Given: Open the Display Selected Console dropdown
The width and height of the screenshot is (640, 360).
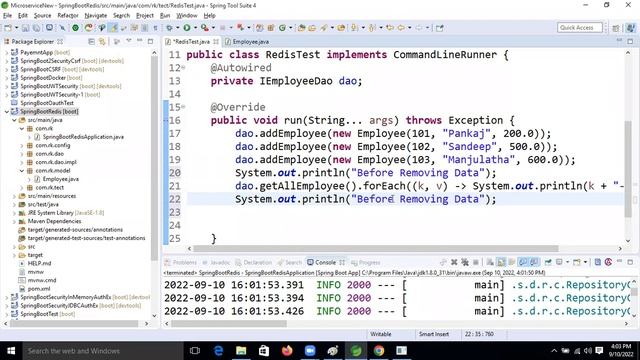Looking at the screenshot, I should pyautogui.click(x=567, y=262).
